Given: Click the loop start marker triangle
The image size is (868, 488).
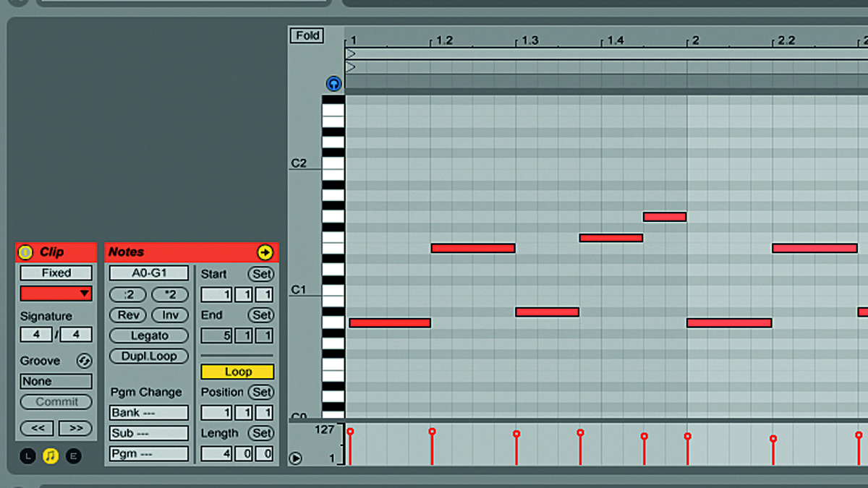Looking at the screenshot, I should (351, 53).
